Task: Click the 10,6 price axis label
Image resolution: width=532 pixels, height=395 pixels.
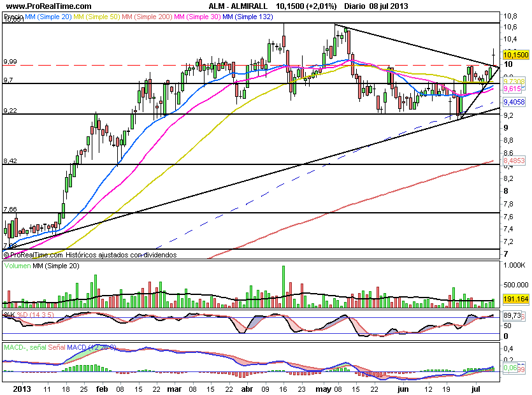Action: (510, 27)
